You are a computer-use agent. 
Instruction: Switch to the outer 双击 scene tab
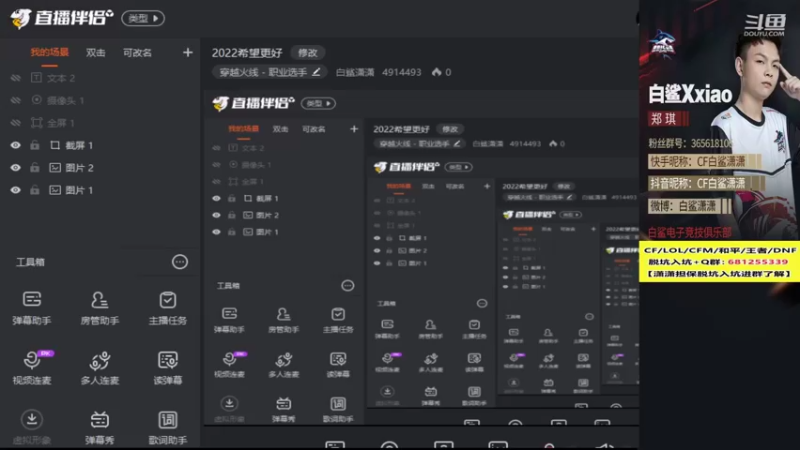pos(95,53)
